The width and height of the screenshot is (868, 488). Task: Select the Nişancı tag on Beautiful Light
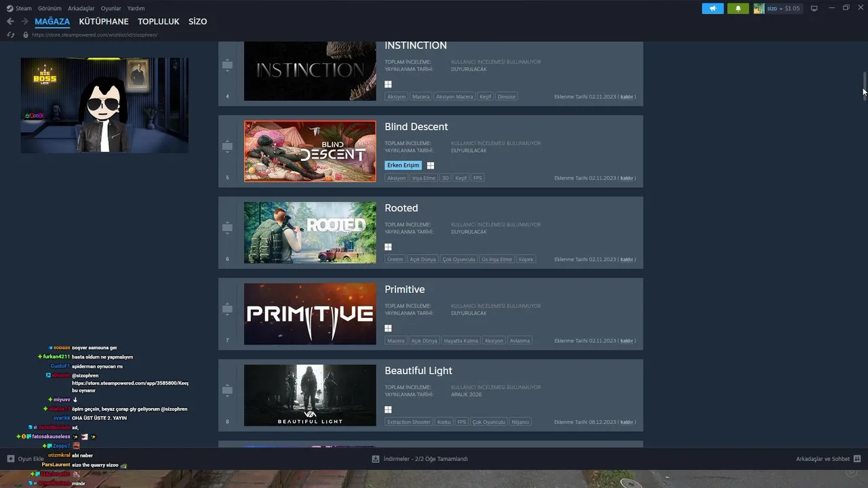click(520, 422)
